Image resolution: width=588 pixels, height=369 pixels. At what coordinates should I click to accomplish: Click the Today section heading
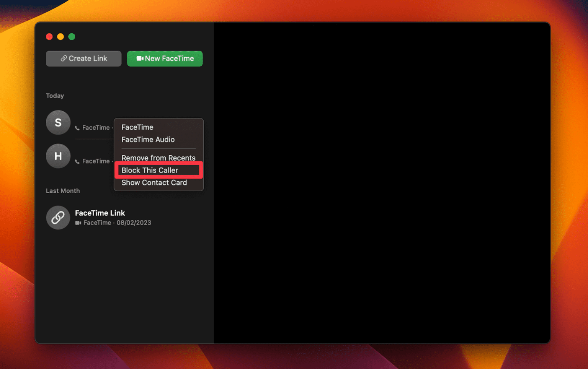55,96
